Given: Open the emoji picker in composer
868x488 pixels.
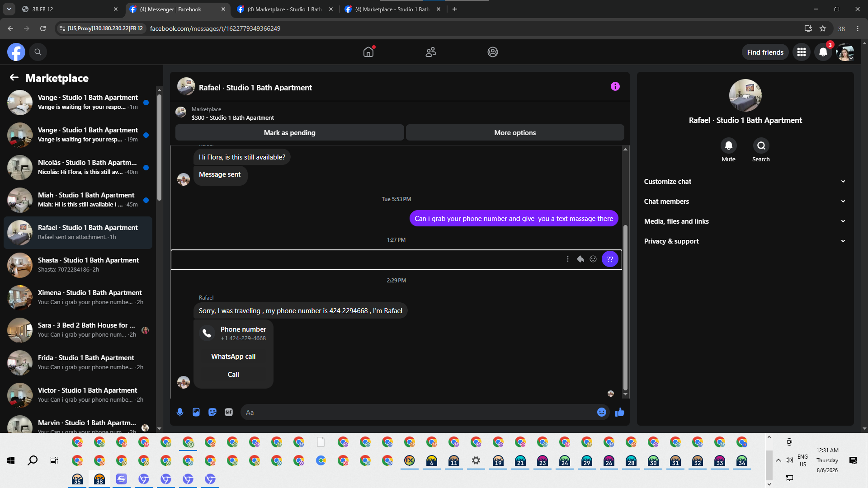Looking at the screenshot, I should coord(602,412).
